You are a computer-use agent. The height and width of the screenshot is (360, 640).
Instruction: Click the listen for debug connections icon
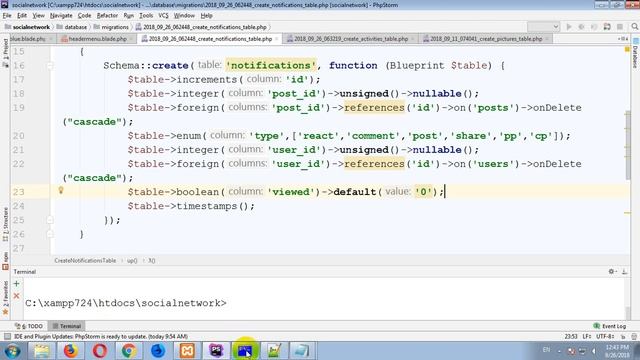[x=607, y=27]
